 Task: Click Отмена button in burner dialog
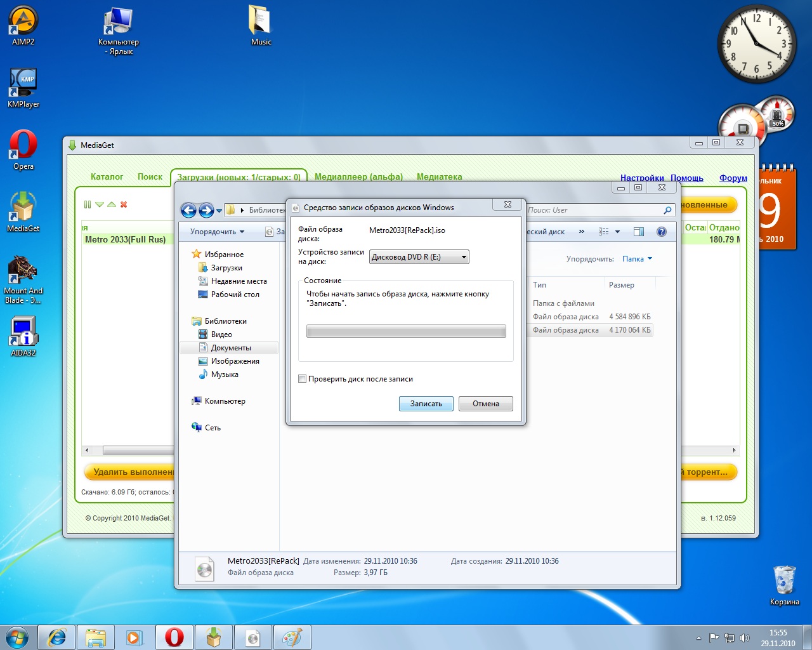click(486, 404)
